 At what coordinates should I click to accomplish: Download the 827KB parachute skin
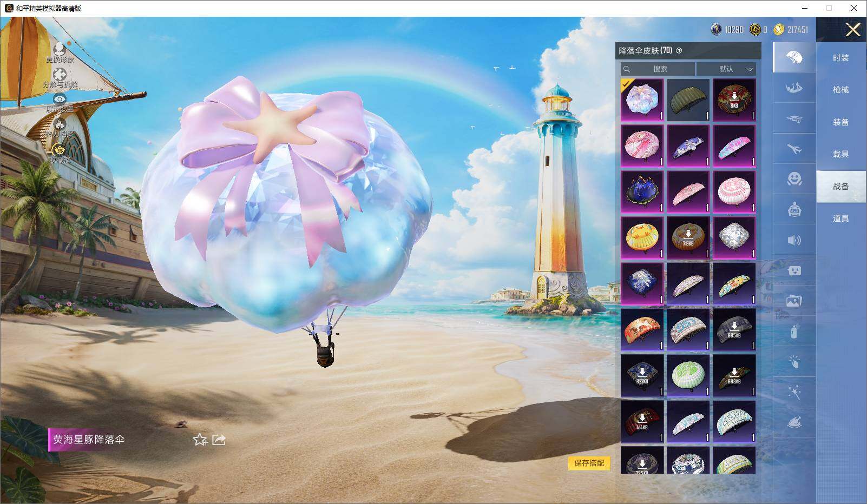(x=642, y=376)
